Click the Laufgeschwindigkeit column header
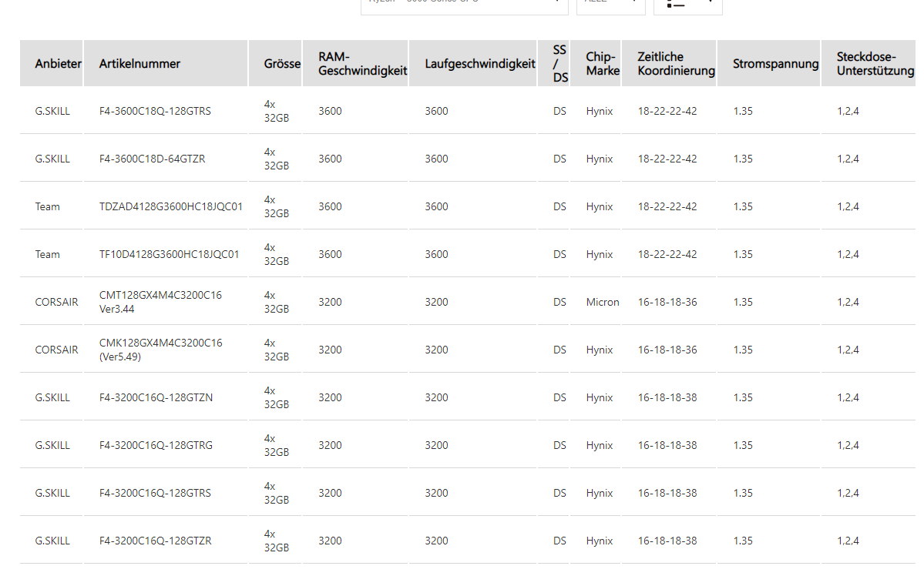 (x=472, y=64)
